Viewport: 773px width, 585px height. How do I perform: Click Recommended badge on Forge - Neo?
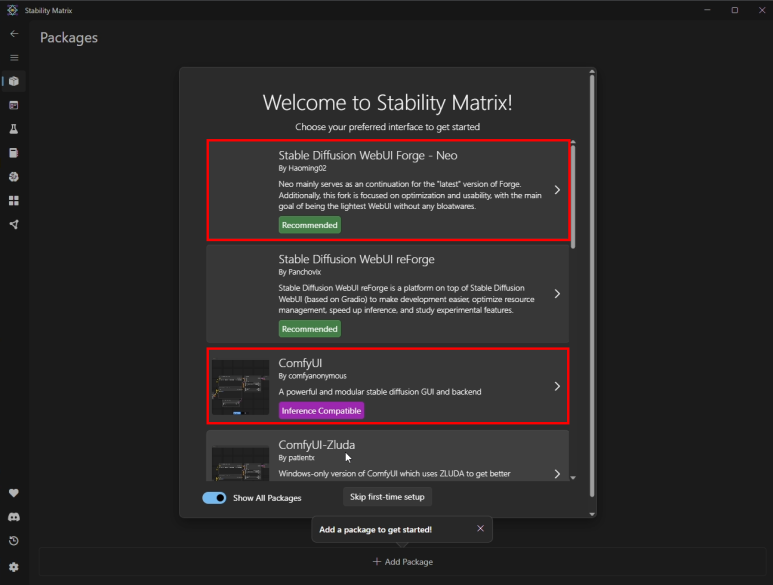pos(310,225)
